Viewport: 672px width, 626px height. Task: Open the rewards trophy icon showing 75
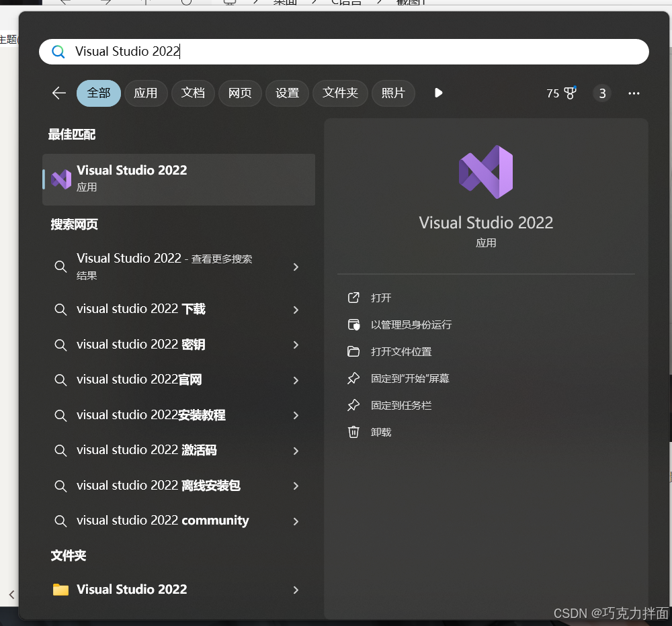(x=570, y=93)
